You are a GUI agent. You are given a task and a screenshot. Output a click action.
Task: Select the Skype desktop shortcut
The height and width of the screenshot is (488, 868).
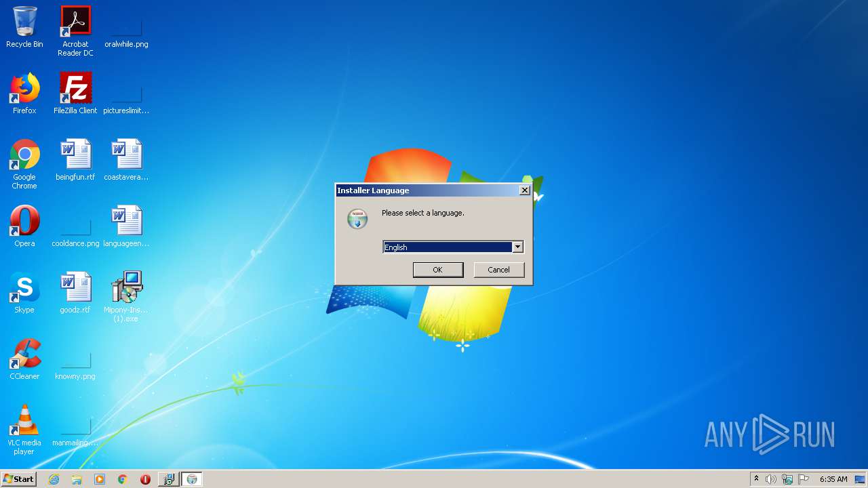[24, 293]
